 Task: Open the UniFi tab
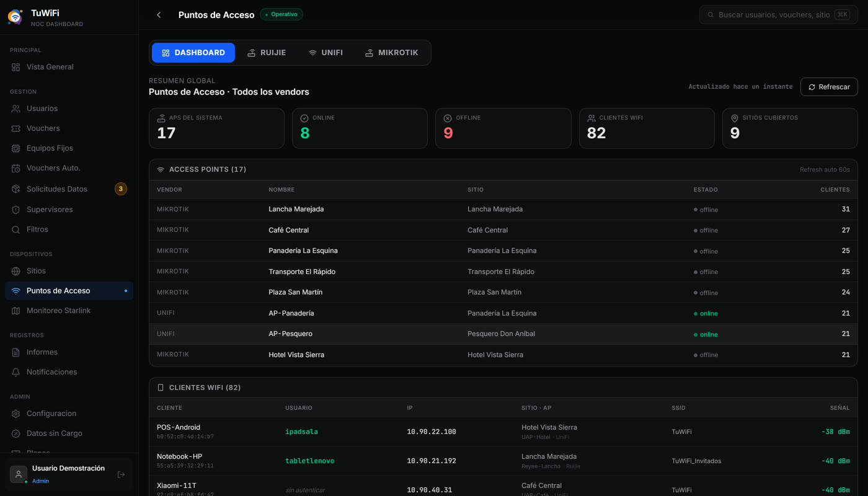point(325,53)
